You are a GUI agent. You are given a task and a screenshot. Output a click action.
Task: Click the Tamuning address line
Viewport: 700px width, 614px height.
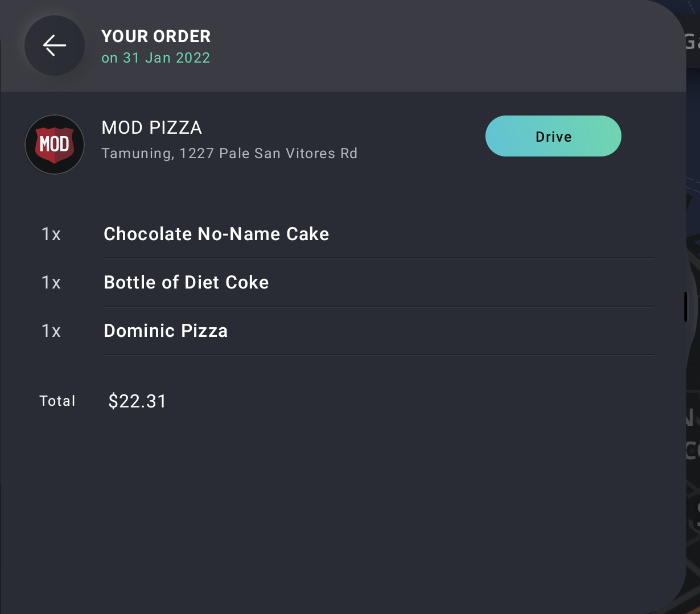pos(229,154)
